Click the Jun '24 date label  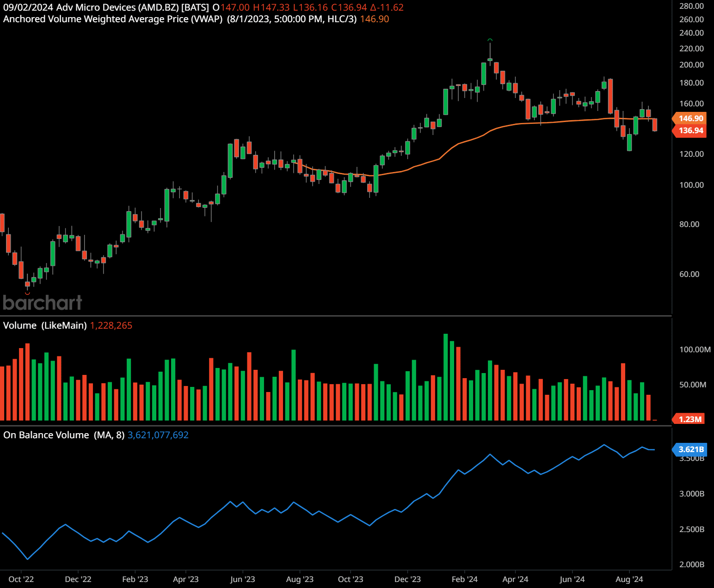click(572, 579)
